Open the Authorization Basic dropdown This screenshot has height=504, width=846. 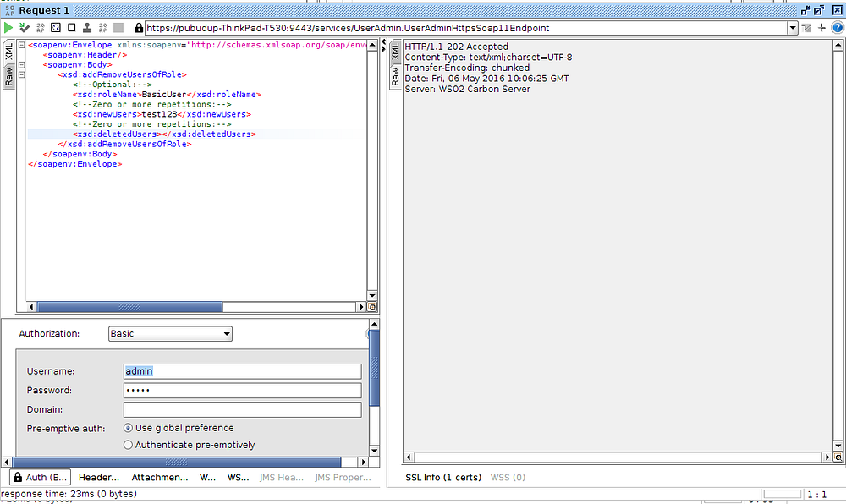(171, 334)
